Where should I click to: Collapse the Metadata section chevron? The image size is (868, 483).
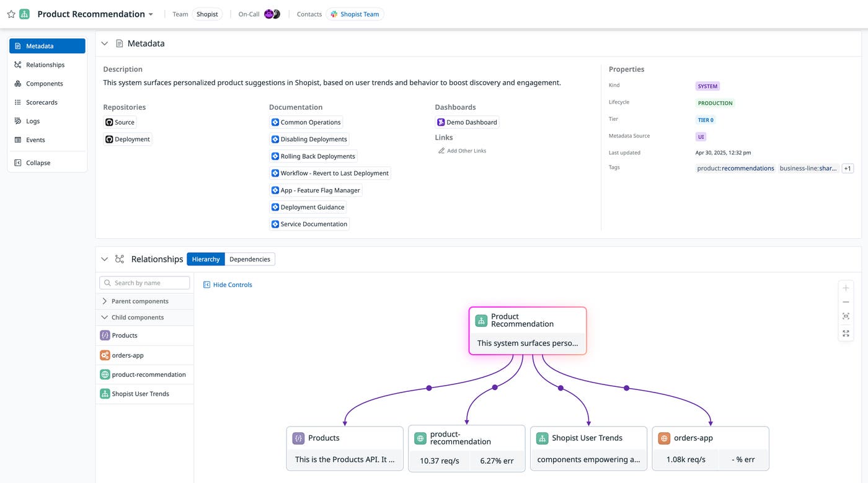click(104, 43)
